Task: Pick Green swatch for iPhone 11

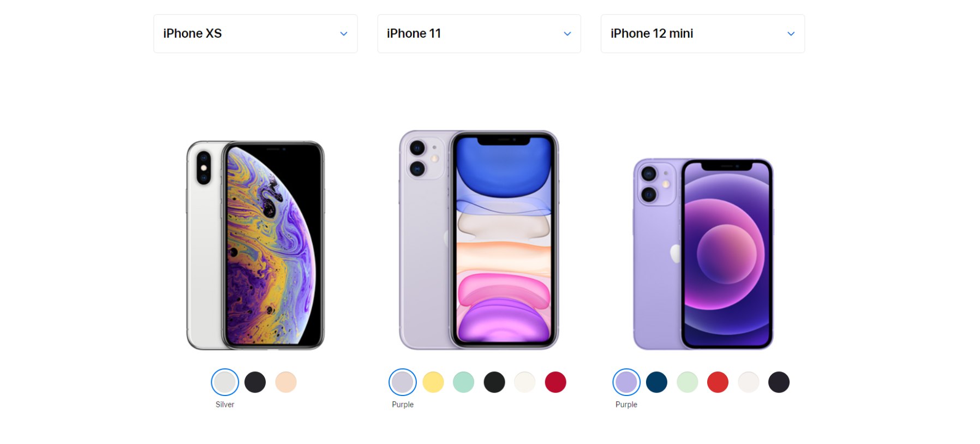Action: (x=464, y=382)
